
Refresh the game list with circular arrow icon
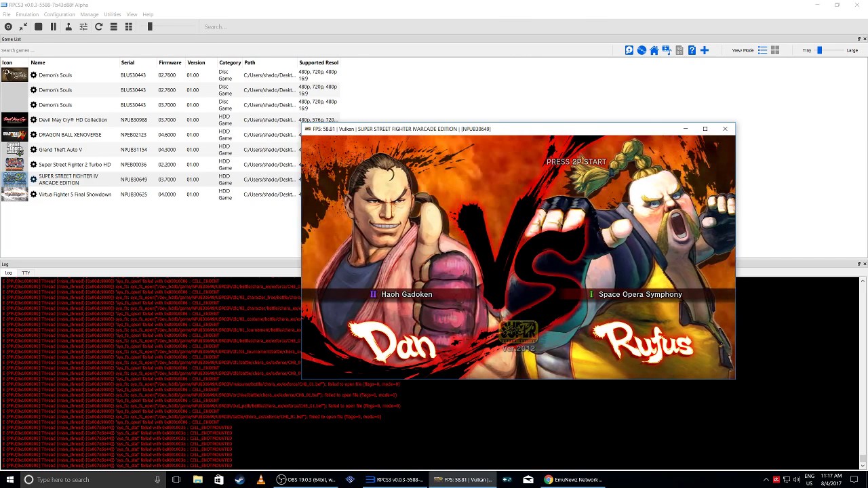tap(98, 26)
